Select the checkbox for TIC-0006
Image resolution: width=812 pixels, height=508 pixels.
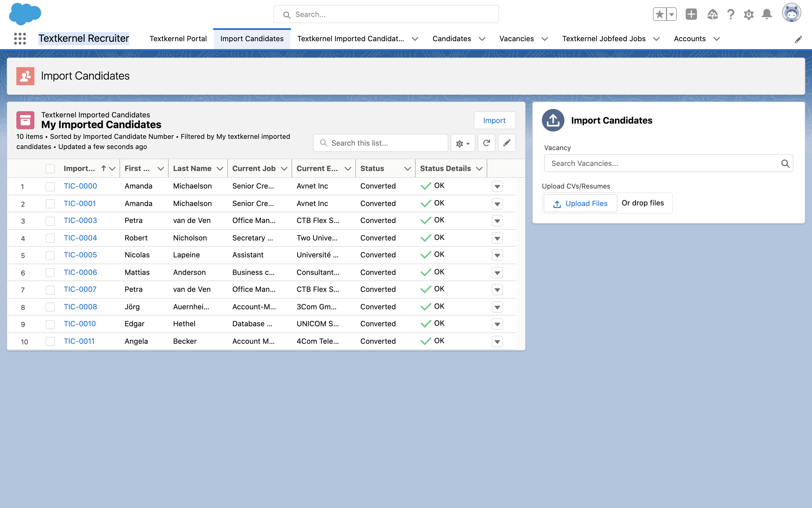(x=50, y=272)
